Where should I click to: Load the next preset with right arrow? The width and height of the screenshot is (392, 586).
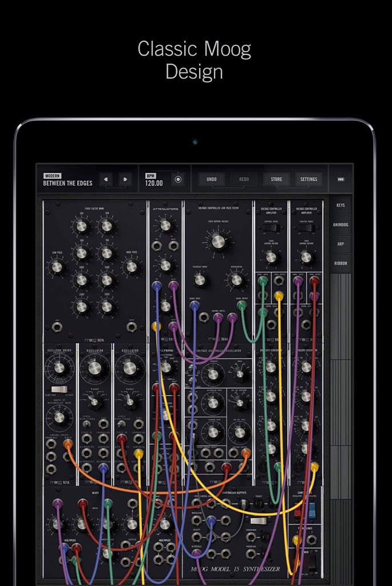(x=125, y=179)
